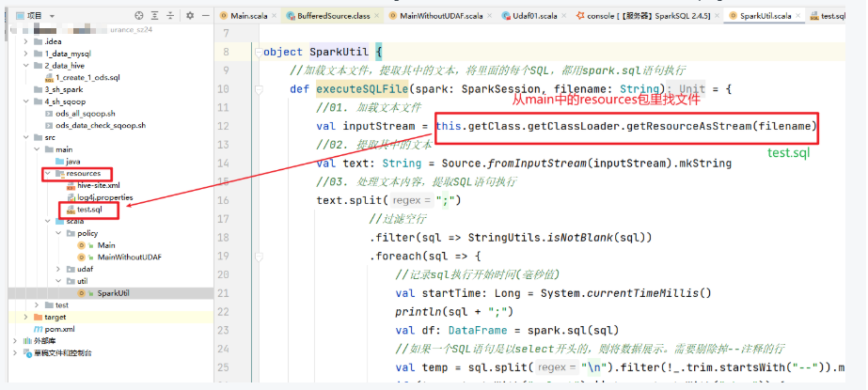Fold the foreach block at line 19
Viewport: 868px width, 390px height.
coord(258,257)
